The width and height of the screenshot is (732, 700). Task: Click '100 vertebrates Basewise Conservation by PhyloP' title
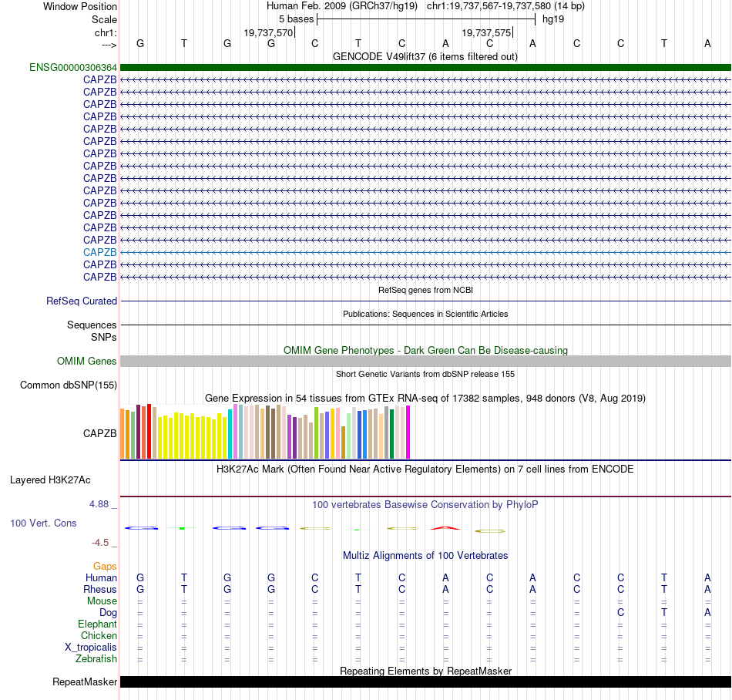click(425, 504)
